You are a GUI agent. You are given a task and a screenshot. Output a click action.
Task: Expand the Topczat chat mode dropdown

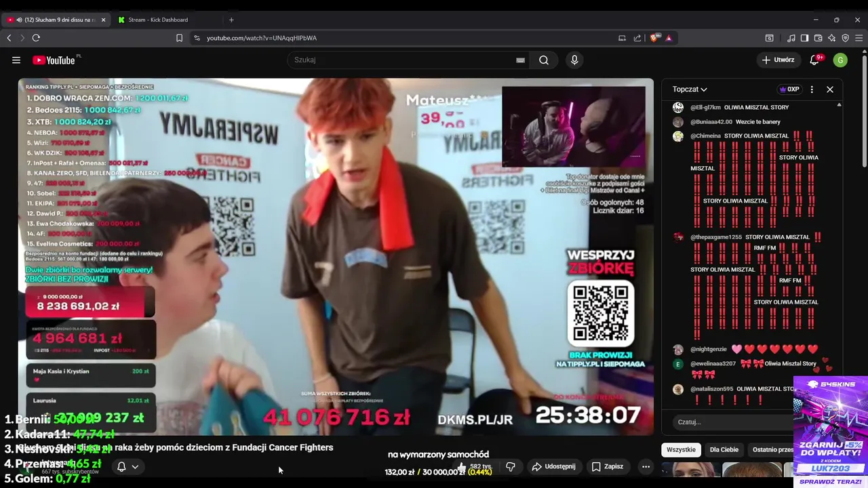pyautogui.click(x=690, y=89)
